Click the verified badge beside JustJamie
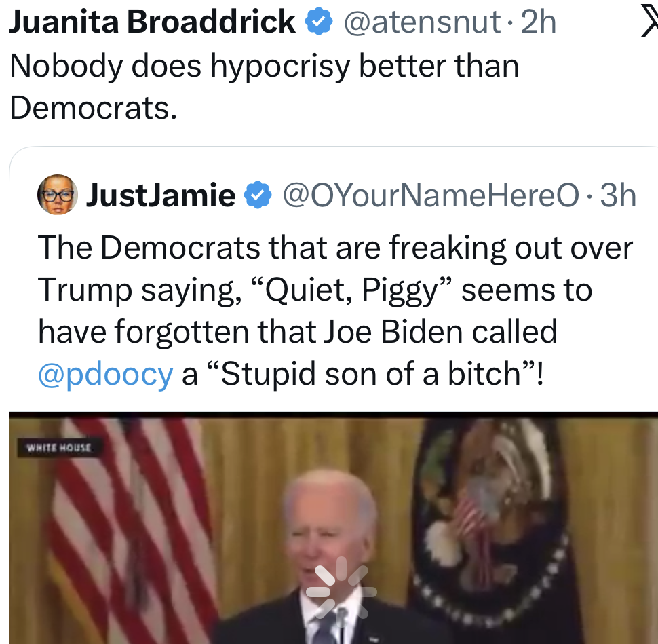Screen dimensions: 658x644 coord(257,195)
